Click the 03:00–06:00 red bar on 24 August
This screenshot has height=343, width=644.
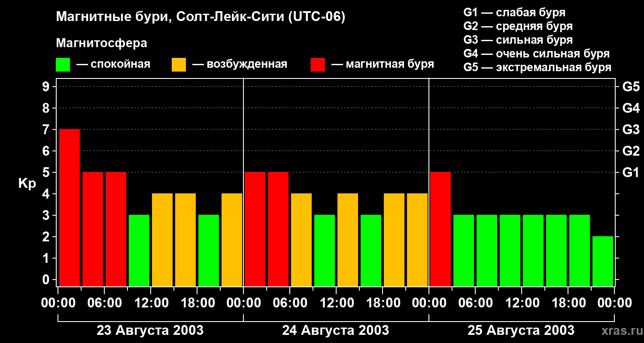tap(278, 229)
